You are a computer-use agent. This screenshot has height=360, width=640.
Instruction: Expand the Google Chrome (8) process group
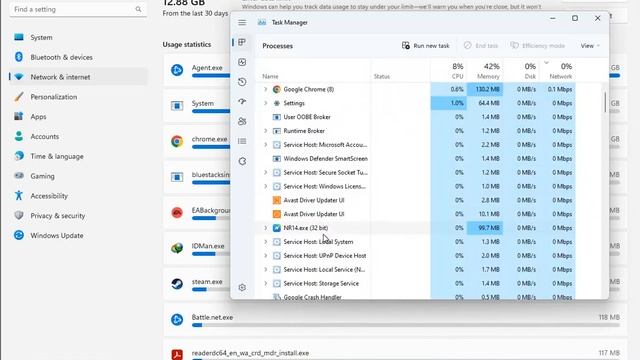coord(265,89)
